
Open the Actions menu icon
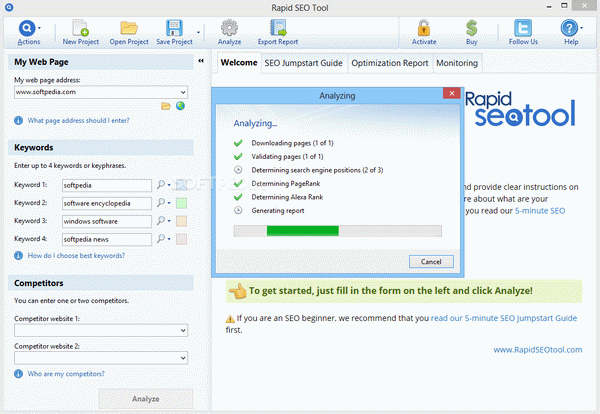27,28
